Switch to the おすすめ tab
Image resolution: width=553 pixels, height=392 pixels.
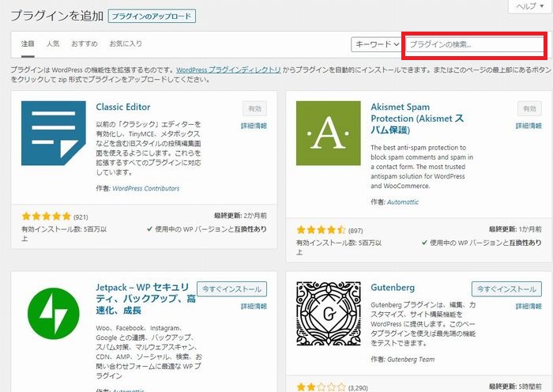click(85, 43)
